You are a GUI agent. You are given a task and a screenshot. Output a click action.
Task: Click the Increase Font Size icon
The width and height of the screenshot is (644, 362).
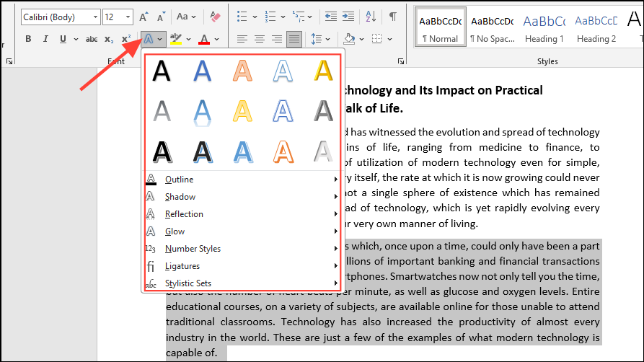pyautogui.click(x=144, y=17)
